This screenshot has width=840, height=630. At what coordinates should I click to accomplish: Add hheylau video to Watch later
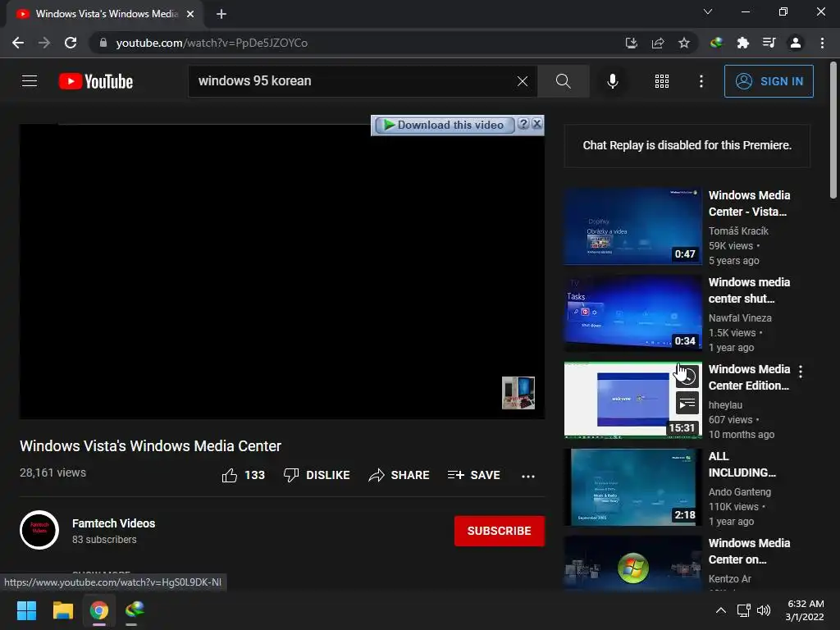click(687, 376)
